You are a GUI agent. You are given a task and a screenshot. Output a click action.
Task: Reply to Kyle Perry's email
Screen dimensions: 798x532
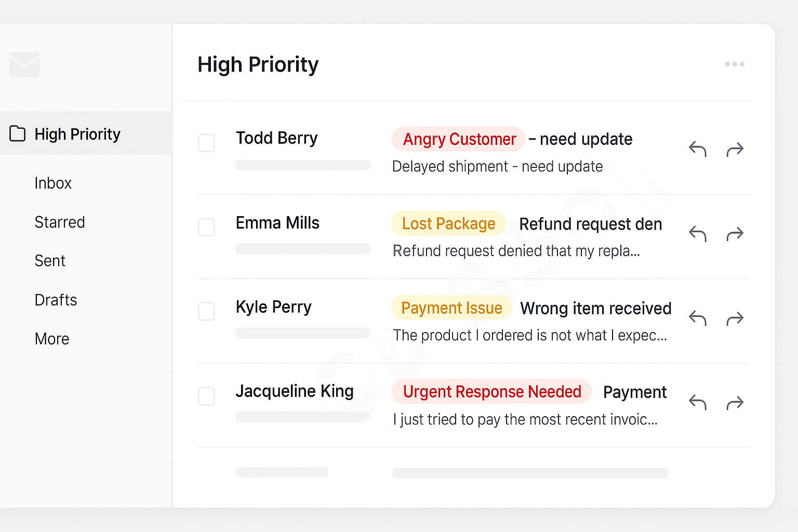pyautogui.click(x=698, y=318)
